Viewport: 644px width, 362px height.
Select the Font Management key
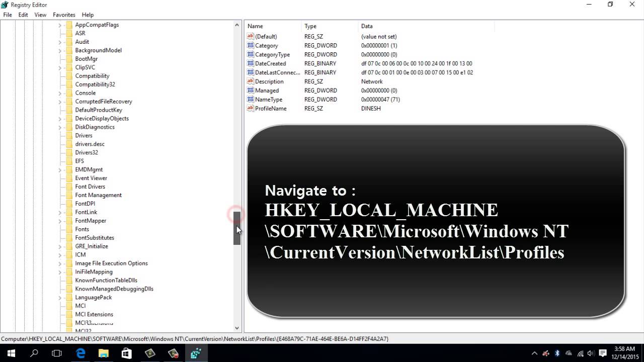[x=98, y=196]
